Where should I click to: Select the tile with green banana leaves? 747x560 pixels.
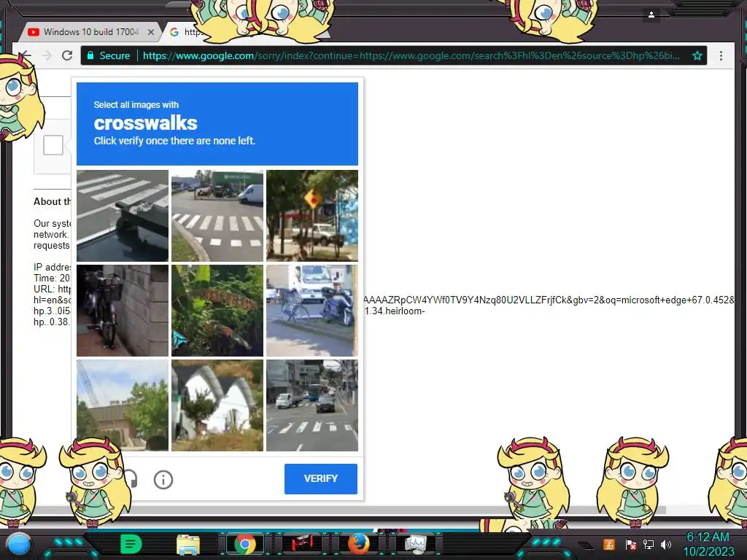click(x=217, y=311)
